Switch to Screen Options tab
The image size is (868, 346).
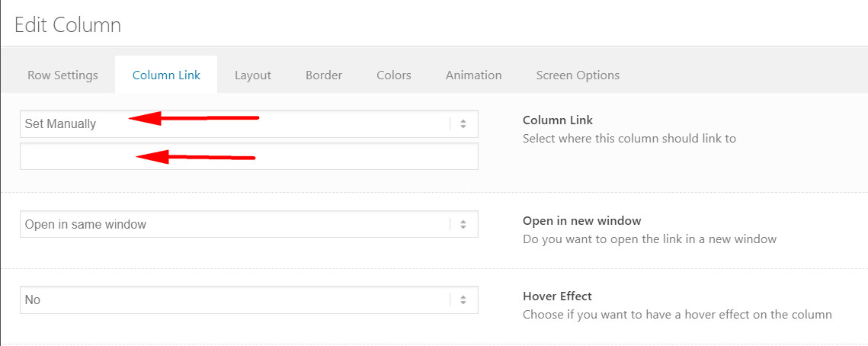point(578,75)
